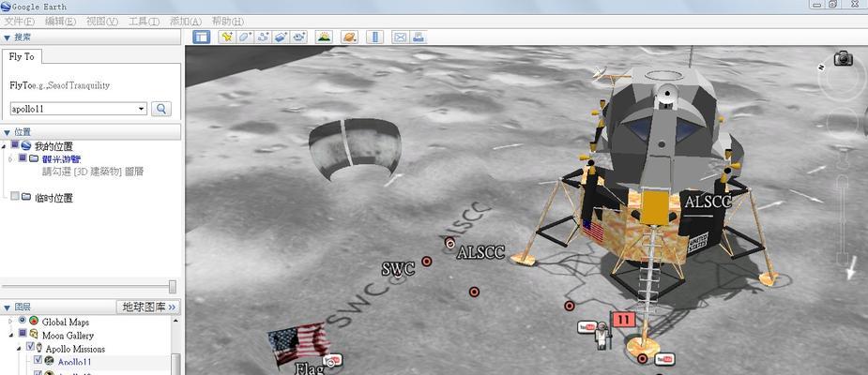The width and height of the screenshot is (868, 375).
Task: Click the astronaut figure placemark
Action: pyautogui.click(x=602, y=337)
